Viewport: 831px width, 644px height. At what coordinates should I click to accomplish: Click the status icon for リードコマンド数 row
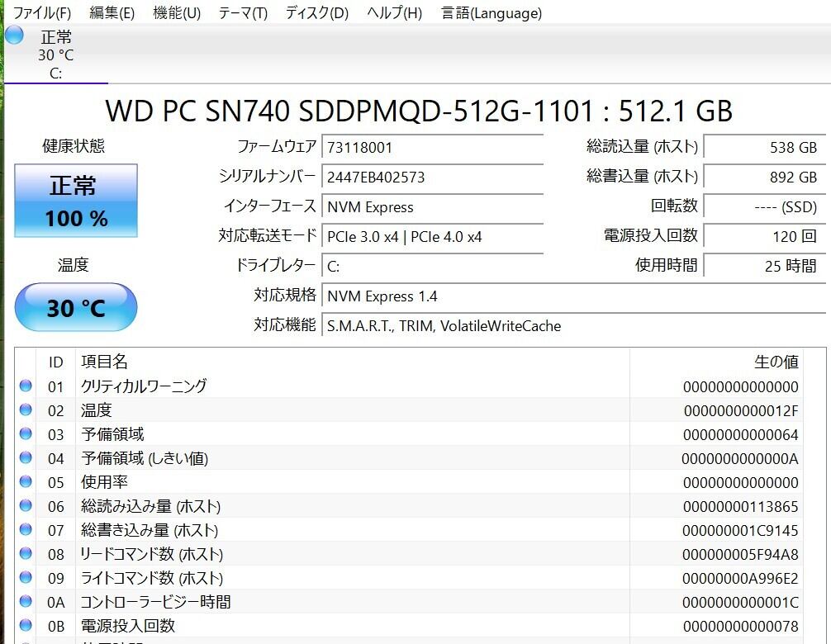click(x=26, y=553)
